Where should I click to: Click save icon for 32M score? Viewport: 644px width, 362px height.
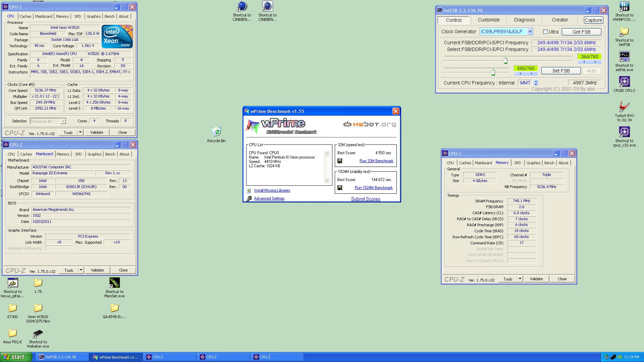point(340,161)
